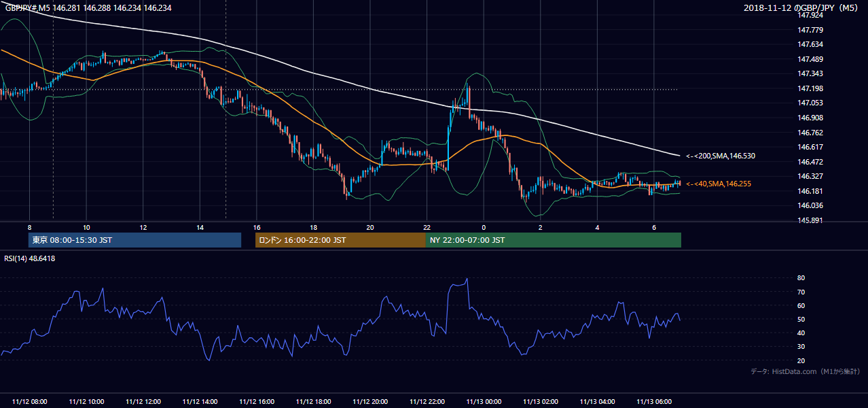Viewport: 868px width, 408px height.
Task: Click price level 146.472 on the axis
Action: click(x=811, y=162)
